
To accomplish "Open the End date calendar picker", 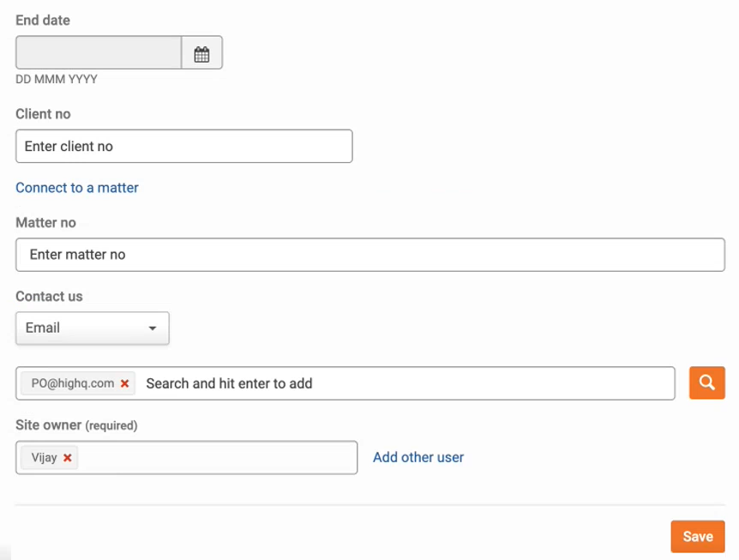I will click(x=201, y=53).
